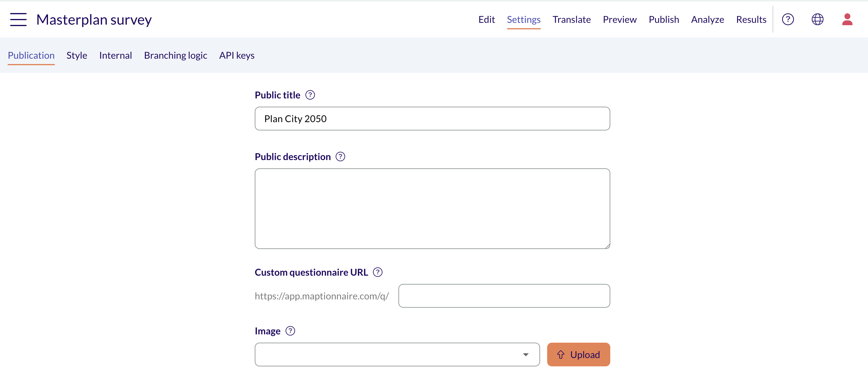Expand the Image selection dropdown
This screenshot has width=868, height=380.
click(397, 355)
